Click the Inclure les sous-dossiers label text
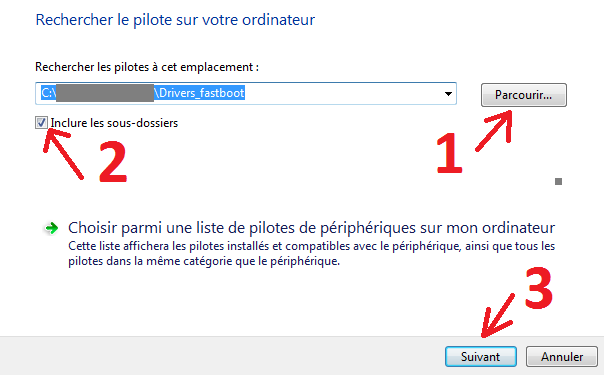604x375 pixels. coord(114,123)
